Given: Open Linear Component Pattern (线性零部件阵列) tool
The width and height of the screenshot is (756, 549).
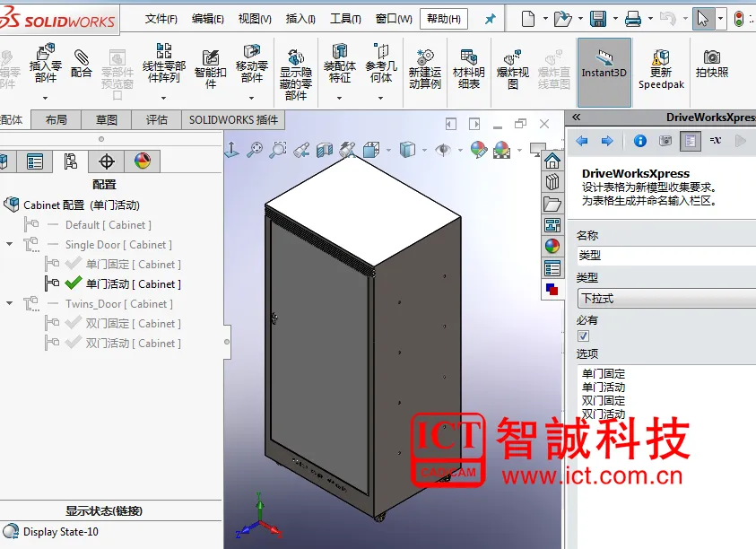Looking at the screenshot, I should [164, 63].
